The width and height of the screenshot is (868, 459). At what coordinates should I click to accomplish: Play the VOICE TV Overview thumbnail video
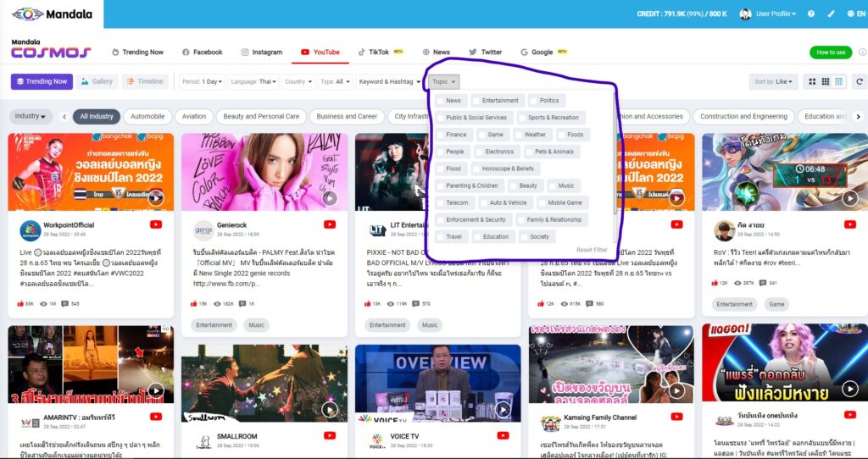pyautogui.click(x=503, y=410)
